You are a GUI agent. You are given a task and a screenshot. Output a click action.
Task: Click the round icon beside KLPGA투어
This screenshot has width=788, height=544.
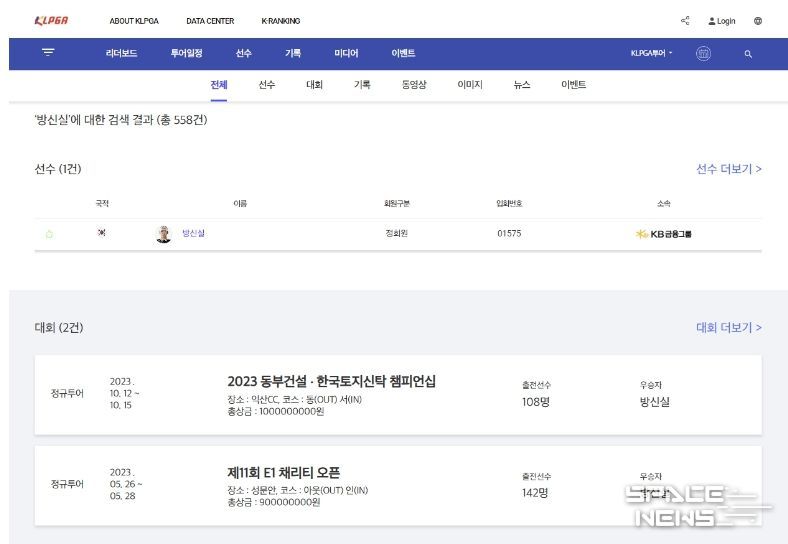tap(703, 54)
